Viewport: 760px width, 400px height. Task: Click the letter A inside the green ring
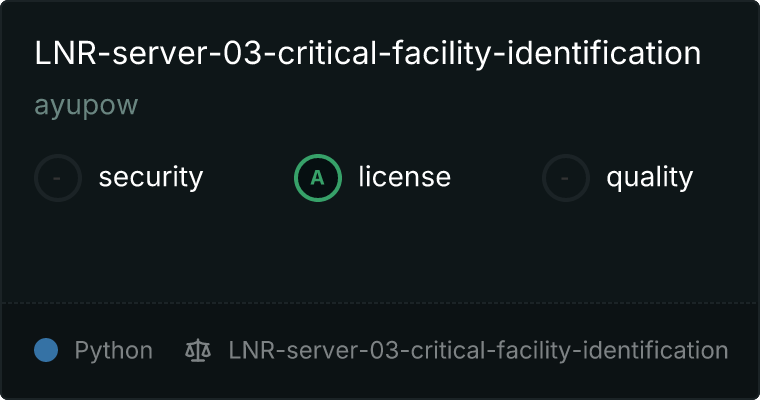point(317,178)
